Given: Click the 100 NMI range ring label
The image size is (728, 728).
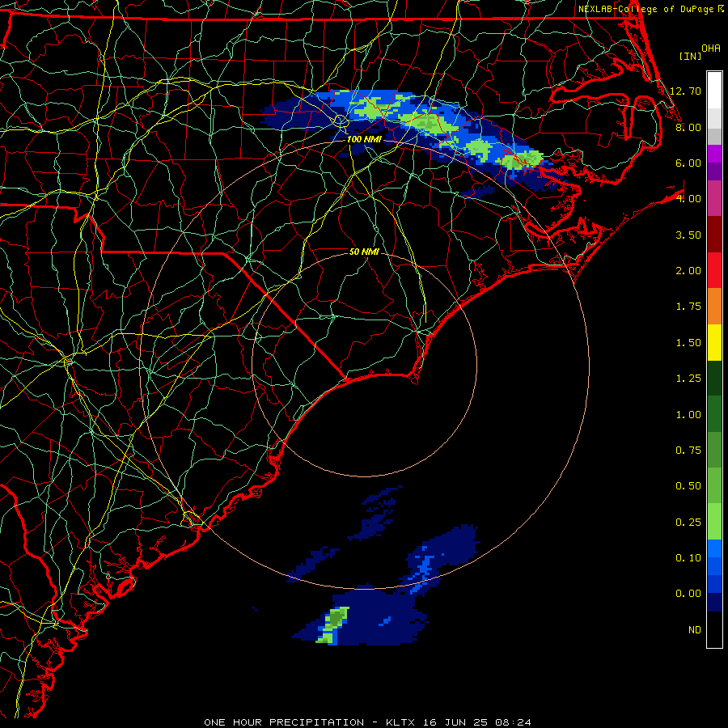Looking at the screenshot, I should click(x=364, y=139).
